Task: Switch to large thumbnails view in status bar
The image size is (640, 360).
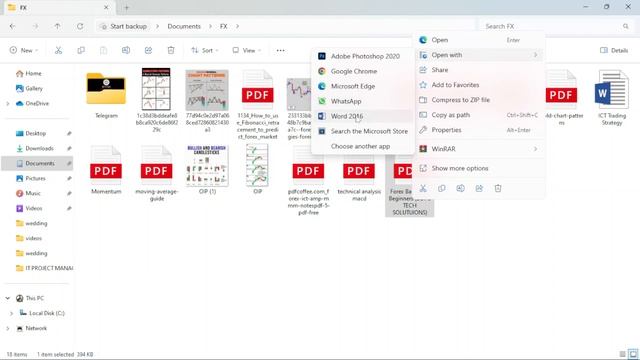Action: [633, 354]
